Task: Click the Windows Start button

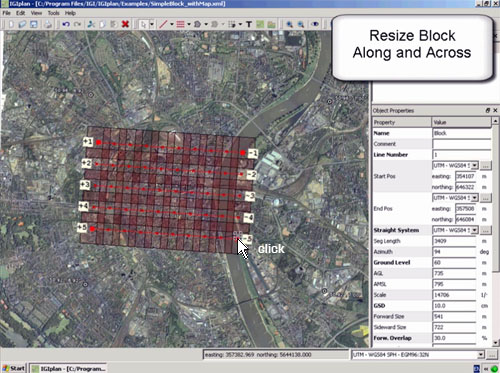Action: pyautogui.click(x=14, y=368)
